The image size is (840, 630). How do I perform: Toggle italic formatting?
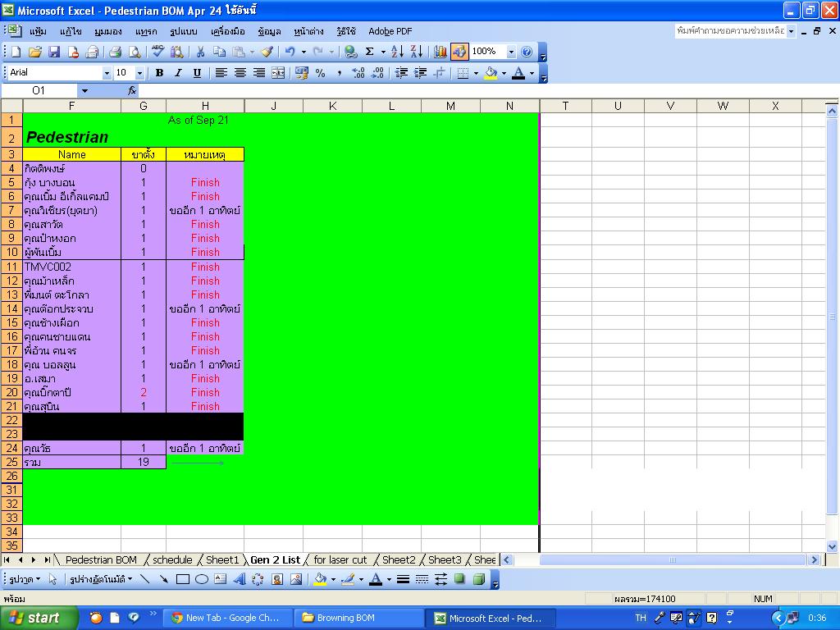[178, 73]
